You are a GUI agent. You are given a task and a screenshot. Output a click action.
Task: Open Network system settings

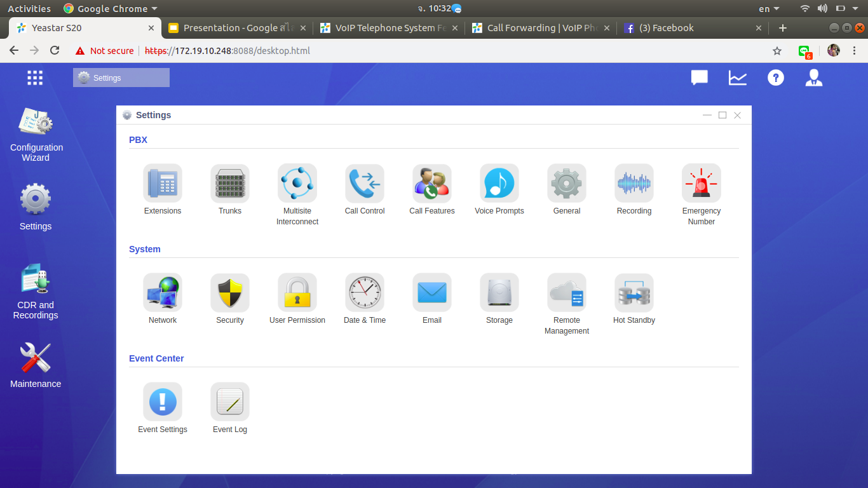click(163, 292)
